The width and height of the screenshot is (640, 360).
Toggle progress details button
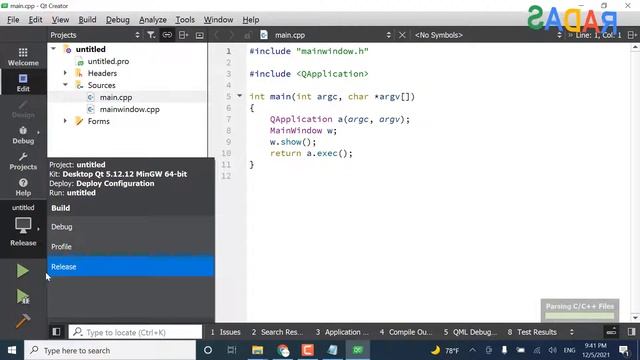pos(611,332)
